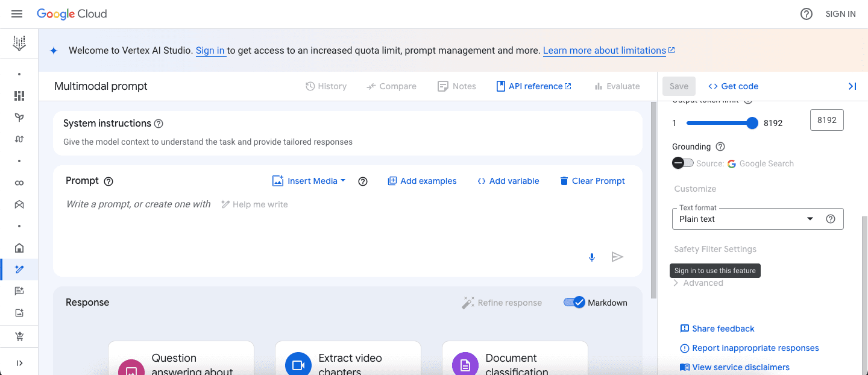
Task: Expand the Advanced section
Action: (698, 283)
